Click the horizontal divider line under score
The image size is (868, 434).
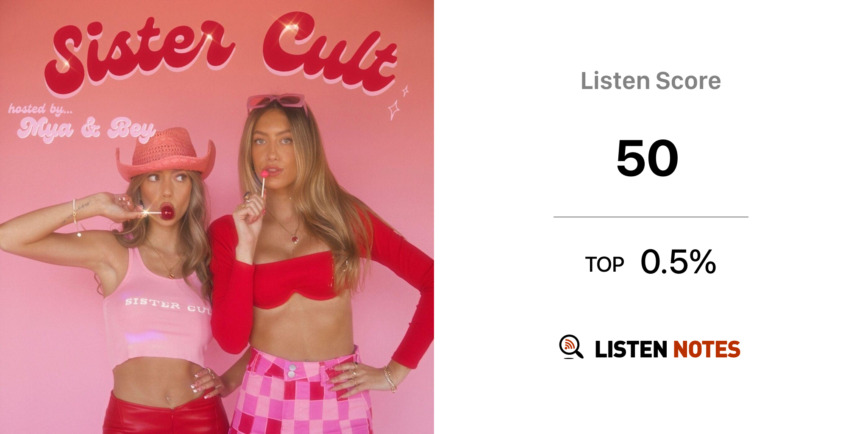click(x=651, y=217)
